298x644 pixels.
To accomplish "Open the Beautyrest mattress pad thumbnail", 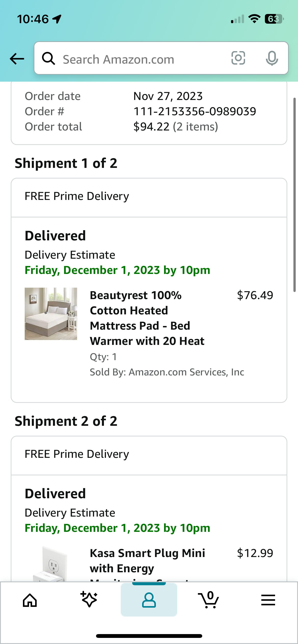I will 51,314.
